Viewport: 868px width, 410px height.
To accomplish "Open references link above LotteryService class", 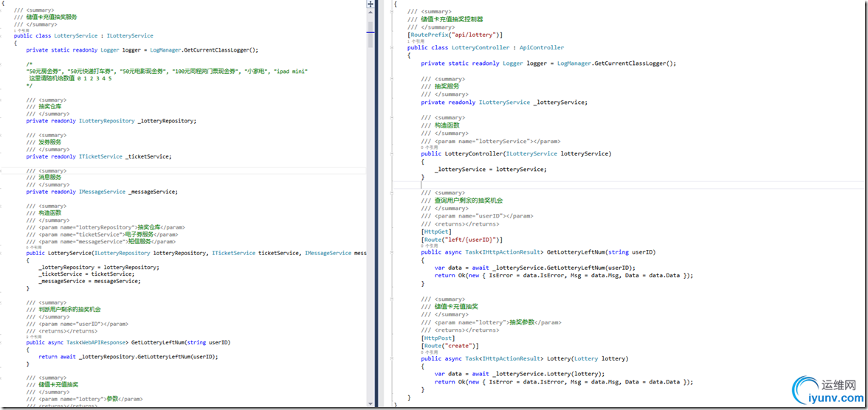I will coord(20,30).
